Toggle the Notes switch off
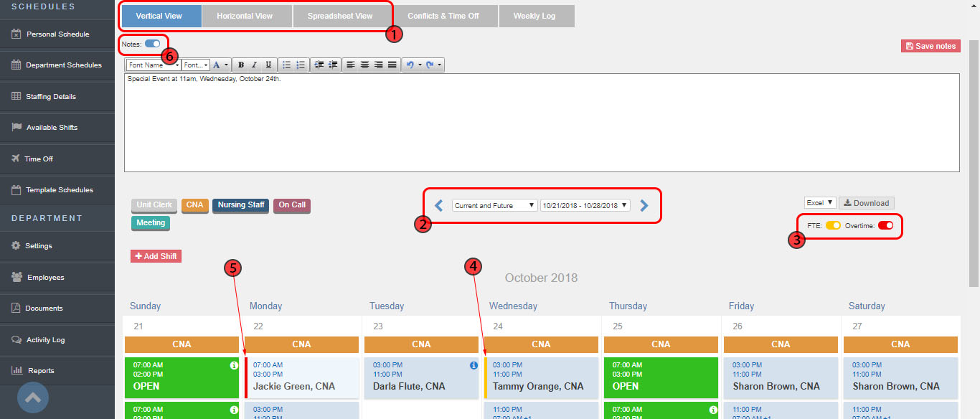The image size is (980, 419). tap(152, 44)
